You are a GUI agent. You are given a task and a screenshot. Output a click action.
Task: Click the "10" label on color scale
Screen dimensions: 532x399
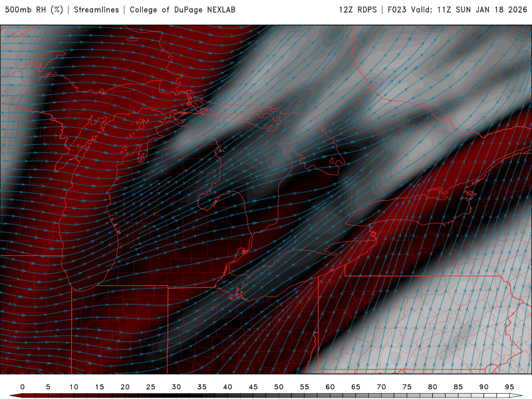tap(74, 387)
